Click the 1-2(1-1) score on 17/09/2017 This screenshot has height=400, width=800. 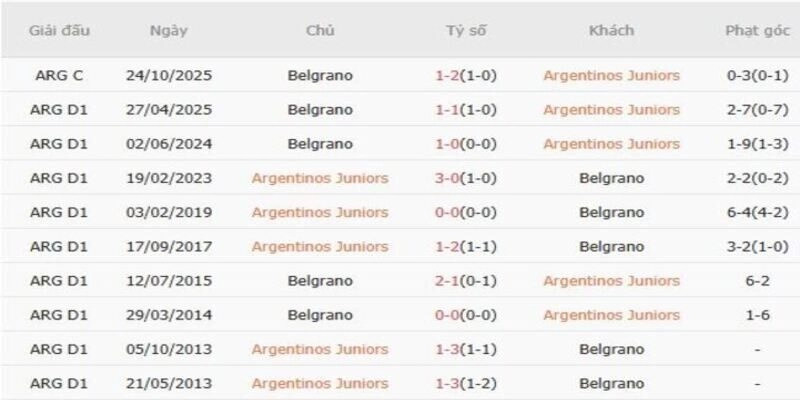[x=466, y=246]
